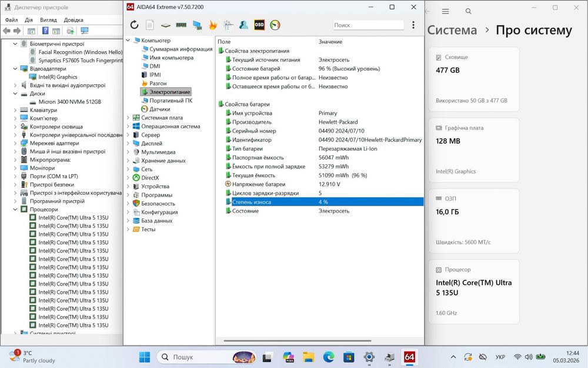Click the AIDA64 search field
Screen dimensions: 588x368
pyautogui.click(x=368, y=25)
